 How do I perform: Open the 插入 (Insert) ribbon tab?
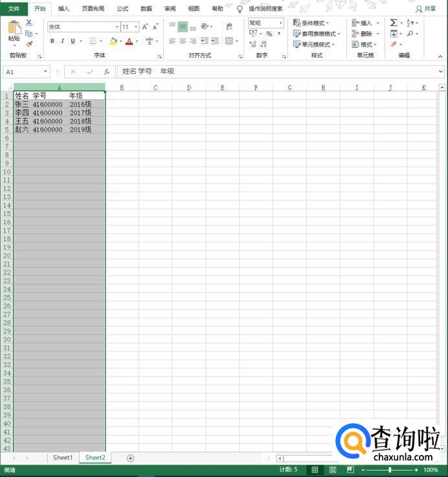pos(63,8)
